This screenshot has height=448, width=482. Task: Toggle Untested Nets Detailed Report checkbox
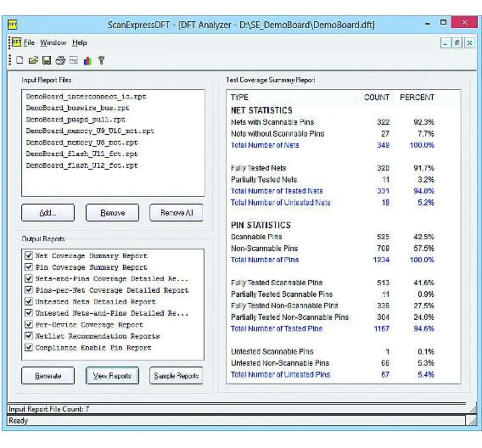29,302
